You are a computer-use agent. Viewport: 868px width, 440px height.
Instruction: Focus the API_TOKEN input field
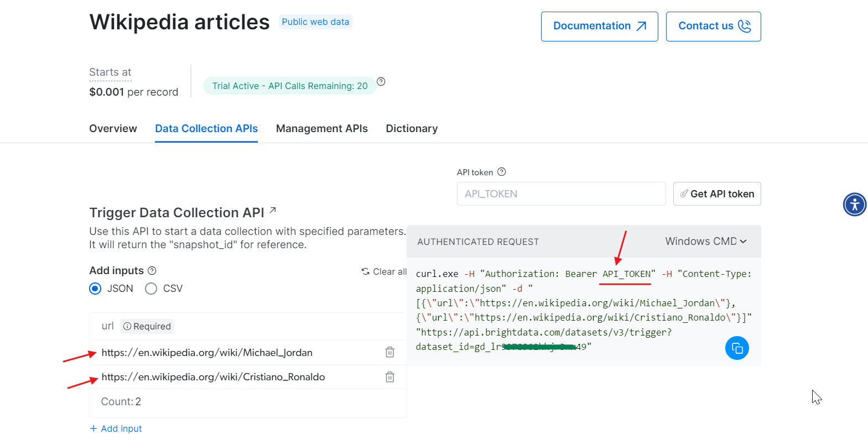click(x=562, y=194)
